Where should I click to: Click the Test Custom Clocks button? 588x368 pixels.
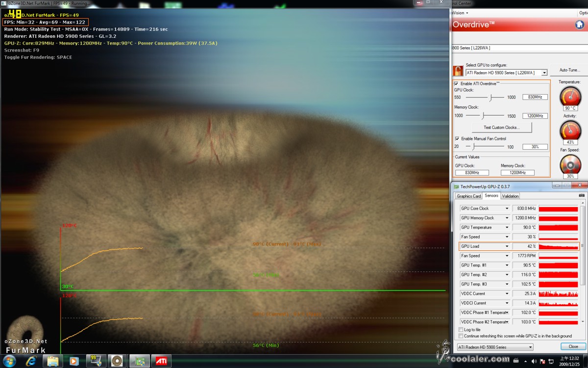point(502,128)
